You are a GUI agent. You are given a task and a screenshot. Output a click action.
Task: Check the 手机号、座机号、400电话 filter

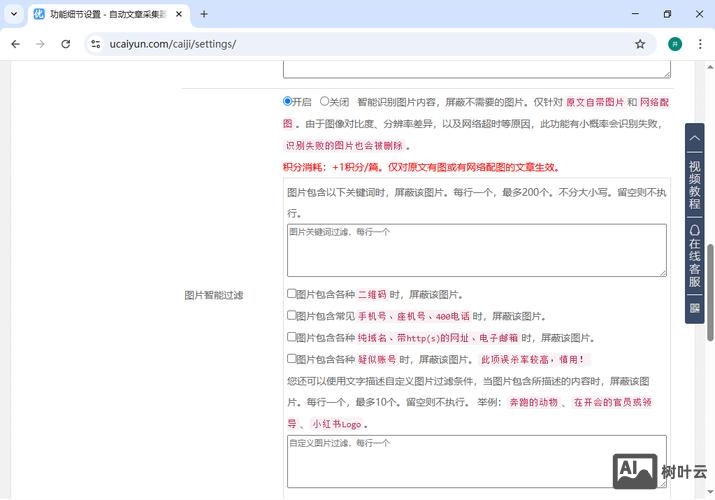(x=291, y=315)
